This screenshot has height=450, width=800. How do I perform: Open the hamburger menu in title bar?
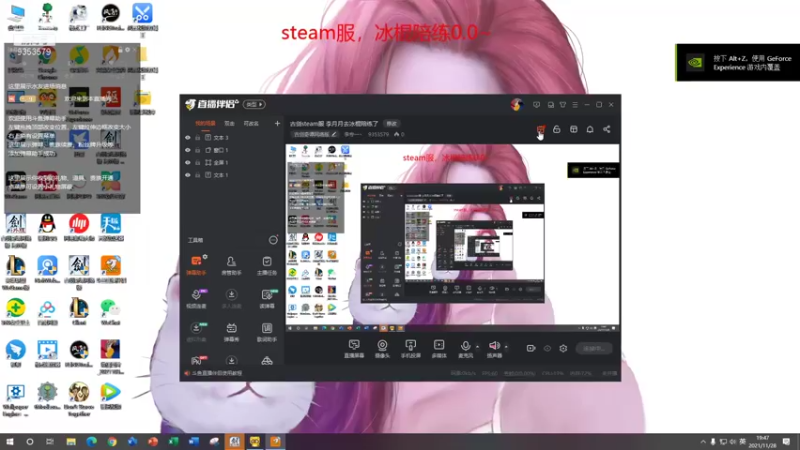point(575,105)
